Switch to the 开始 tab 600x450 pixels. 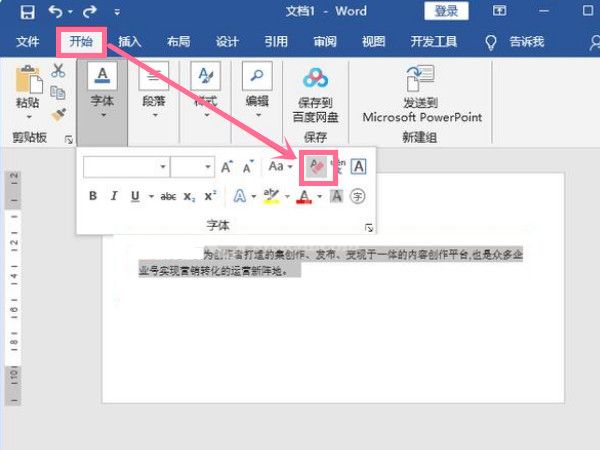(81, 41)
